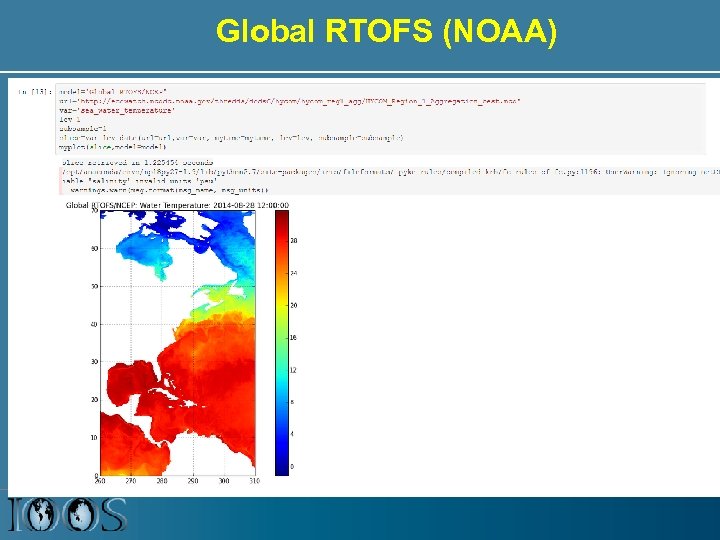
Task: Click the IOOS globe logo
Action: click(67, 515)
